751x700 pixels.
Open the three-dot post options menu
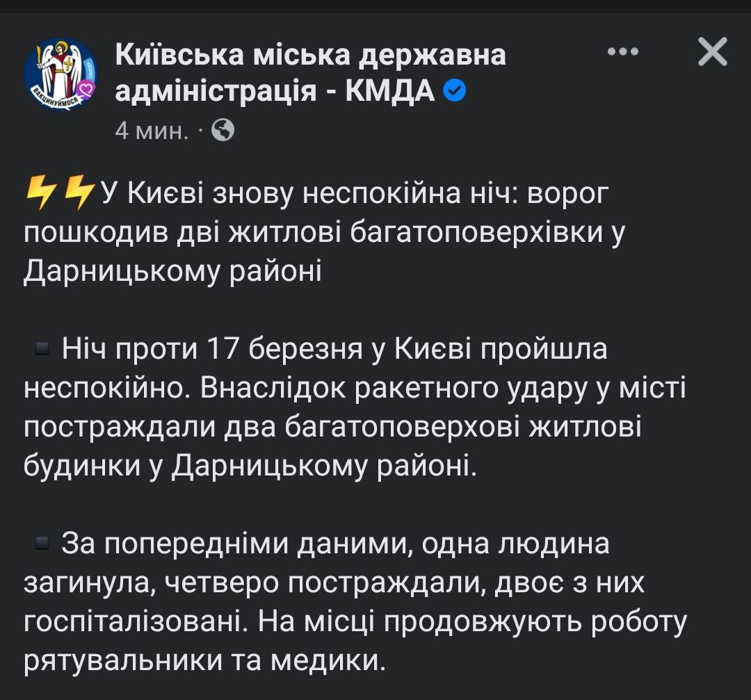[622, 52]
